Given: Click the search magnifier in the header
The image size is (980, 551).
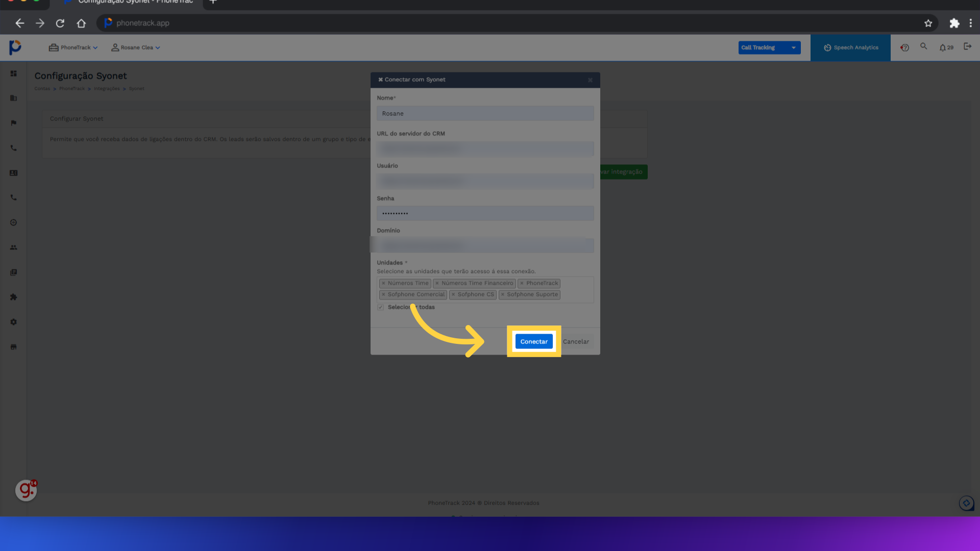Looking at the screenshot, I should click(x=923, y=46).
